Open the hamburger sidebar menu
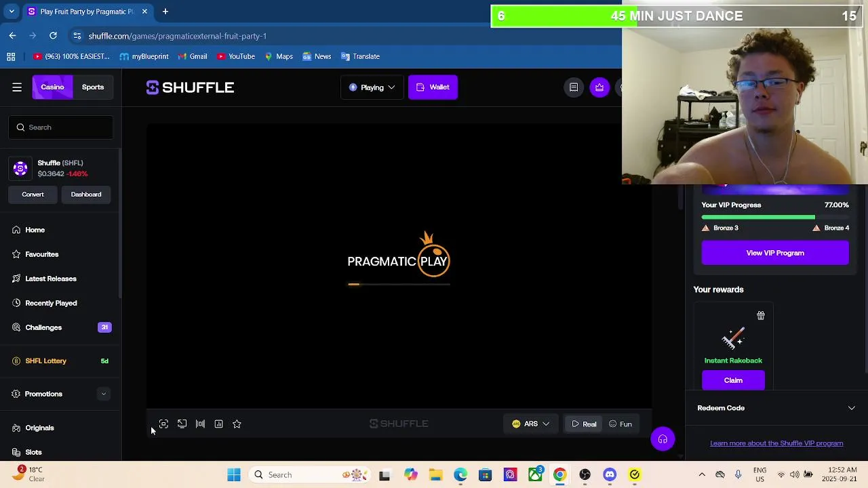This screenshot has height=488, width=868. point(17,87)
